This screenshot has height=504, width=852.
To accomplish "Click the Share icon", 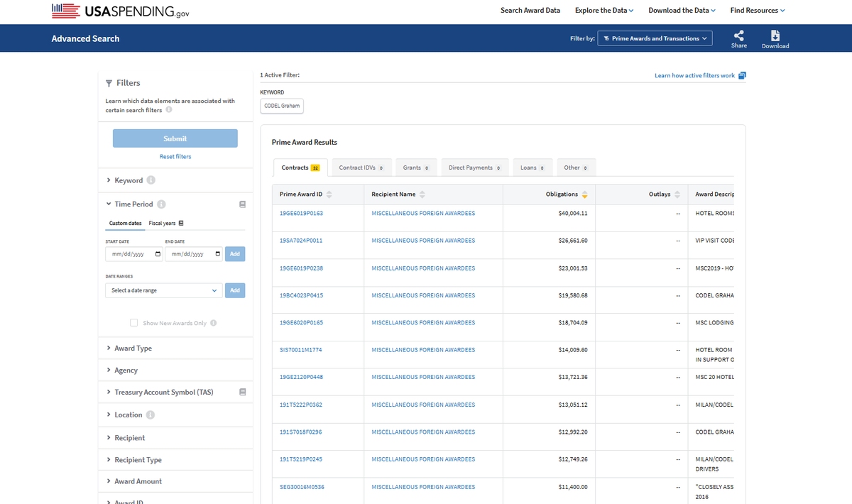I will pos(739,35).
